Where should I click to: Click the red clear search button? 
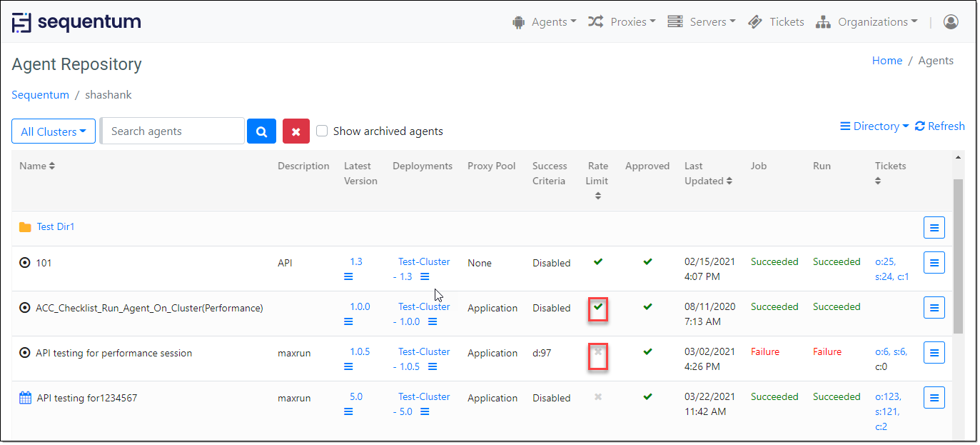tap(296, 131)
